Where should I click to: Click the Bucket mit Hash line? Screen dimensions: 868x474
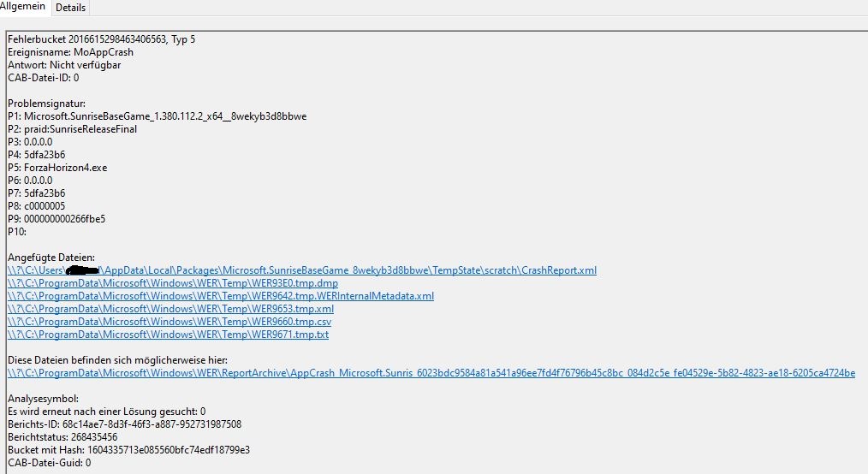[x=129, y=450]
